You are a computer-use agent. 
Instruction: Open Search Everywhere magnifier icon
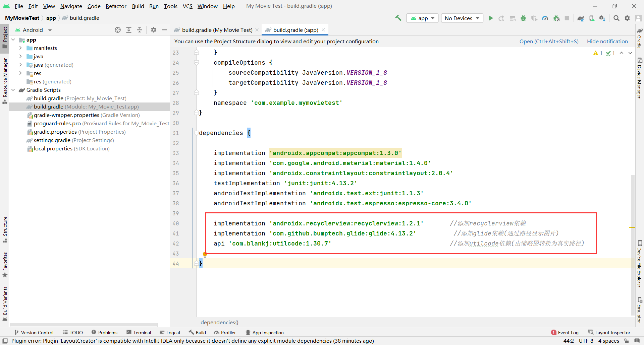point(616,18)
